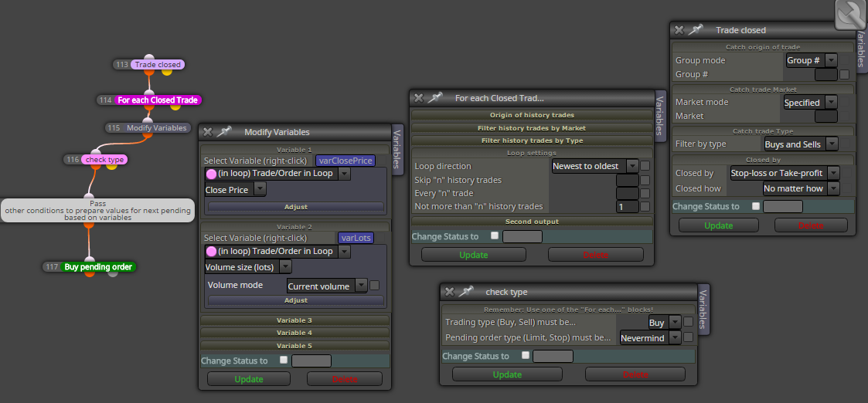The width and height of the screenshot is (868, 403).
Task: Click Not more than n history trades value field
Action: 627,207
